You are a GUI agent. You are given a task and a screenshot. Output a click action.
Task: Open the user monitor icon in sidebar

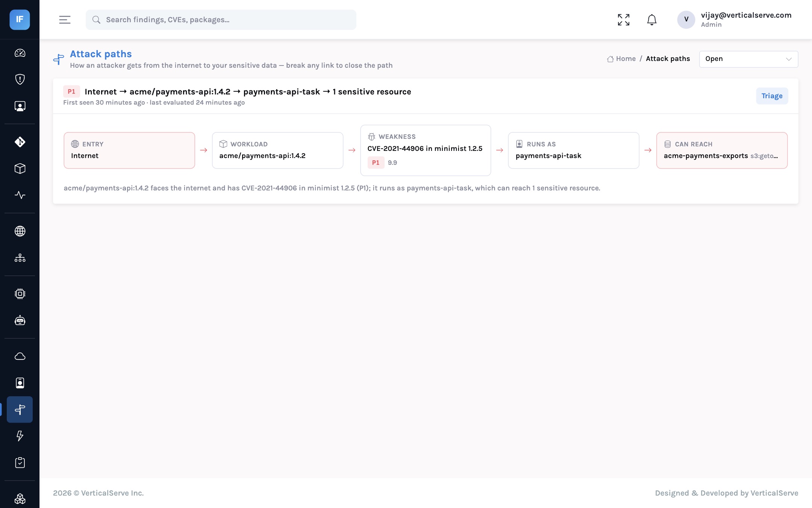pyautogui.click(x=20, y=106)
